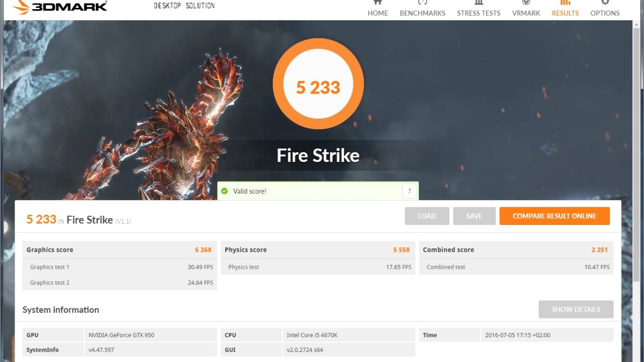The image size is (644, 362).
Task: Open the Home tab
Action: pyautogui.click(x=378, y=9)
